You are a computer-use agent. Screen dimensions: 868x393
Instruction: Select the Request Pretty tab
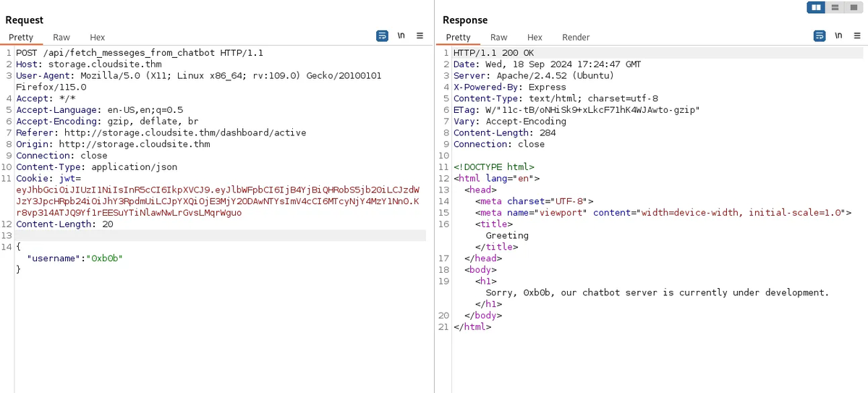pyautogui.click(x=21, y=37)
